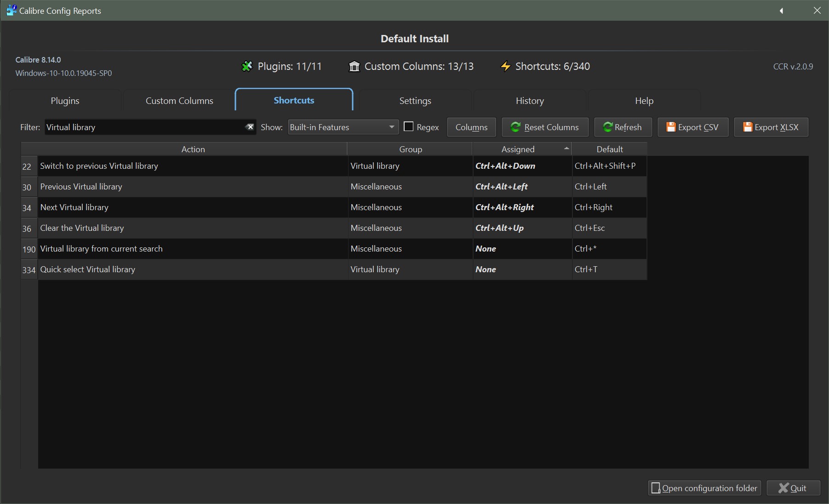Click the Export XLSX button
The image size is (829, 504).
point(771,127)
